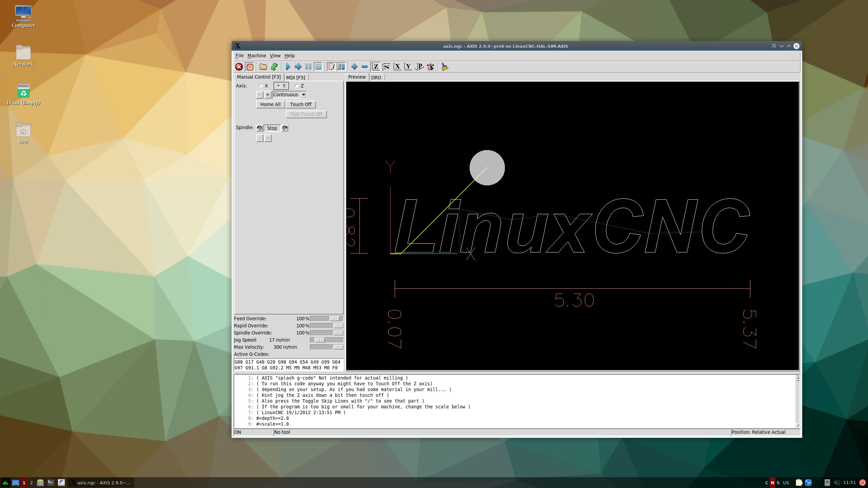
Task: Switch to workspace 2 in taskbar
Action: (x=31, y=483)
